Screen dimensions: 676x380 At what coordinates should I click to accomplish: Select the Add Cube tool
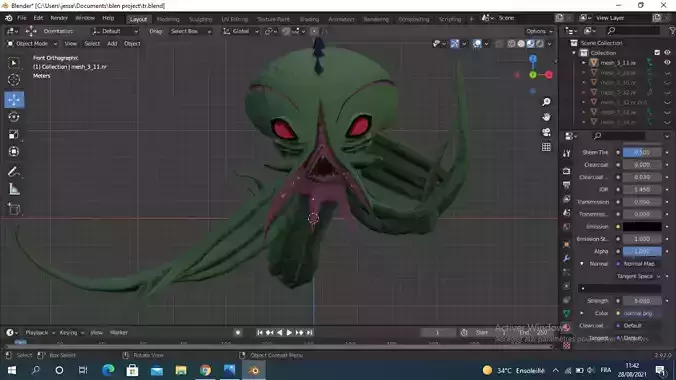point(14,209)
